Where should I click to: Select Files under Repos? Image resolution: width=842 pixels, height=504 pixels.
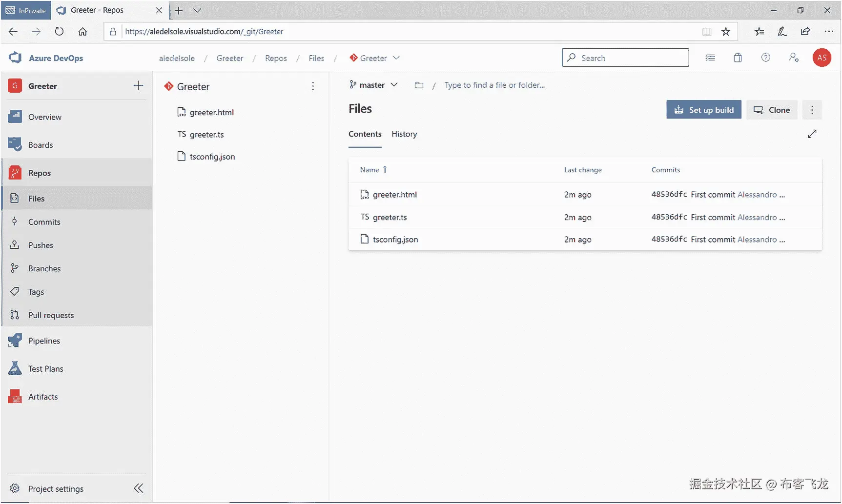click(77, 199)
